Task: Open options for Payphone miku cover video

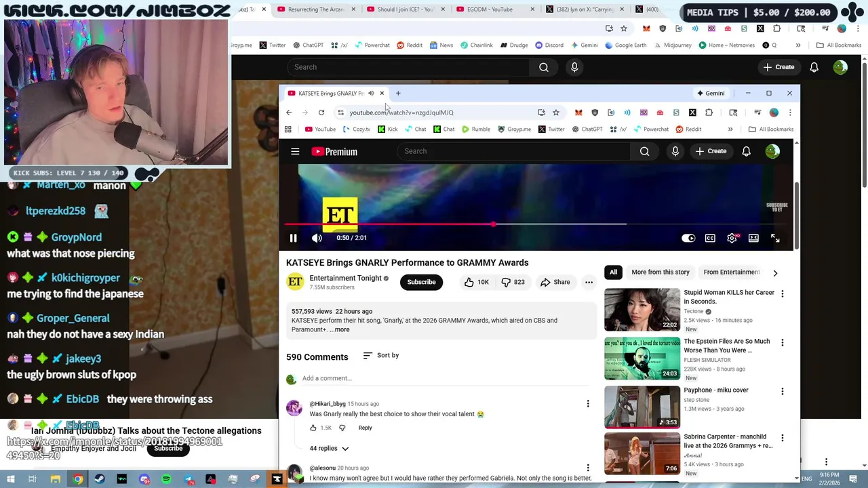Action: click(x=782, y=391)
